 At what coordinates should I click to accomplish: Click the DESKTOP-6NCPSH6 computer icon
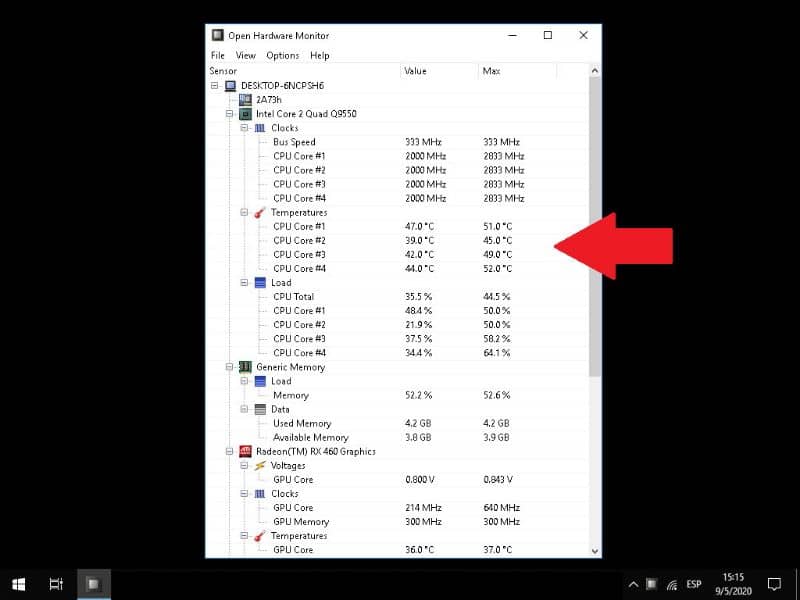click(x=231, y=86)
